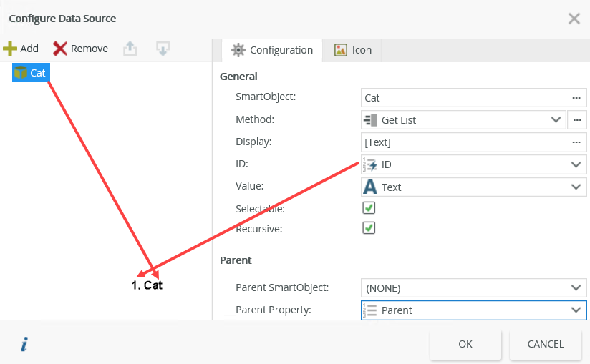
Task: Click ellipsis button next to Method dropdown
Action: [576, 119]
